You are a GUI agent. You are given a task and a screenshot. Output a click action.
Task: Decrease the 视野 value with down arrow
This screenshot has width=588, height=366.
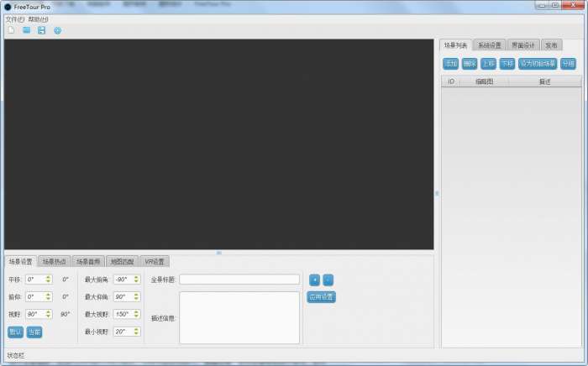(x=48, y=316)
